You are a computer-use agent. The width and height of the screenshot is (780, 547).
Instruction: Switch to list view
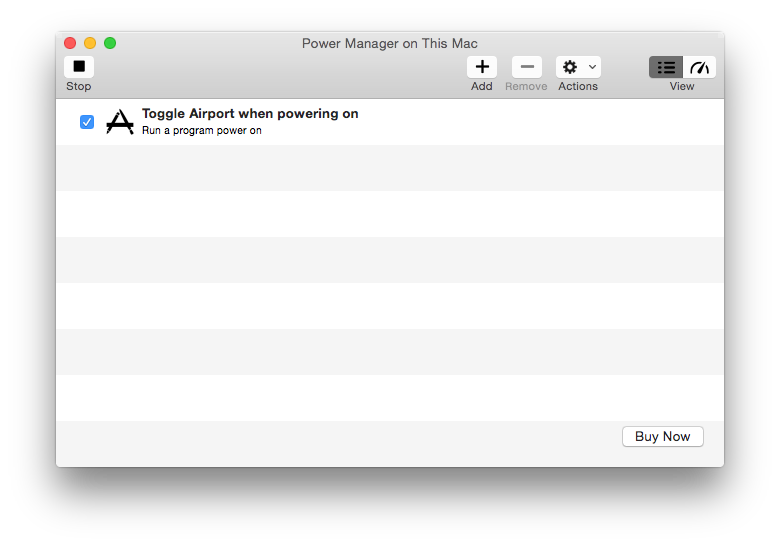click(666, 67)
